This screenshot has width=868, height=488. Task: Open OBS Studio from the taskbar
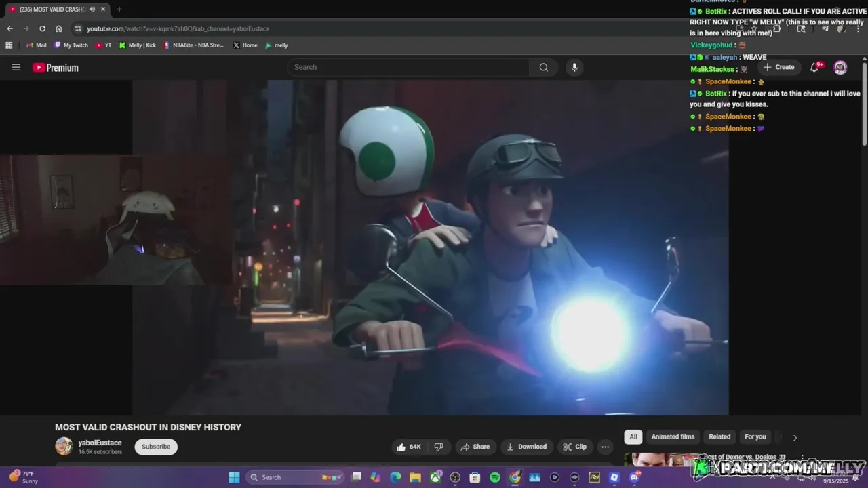[x=455, y=477]
